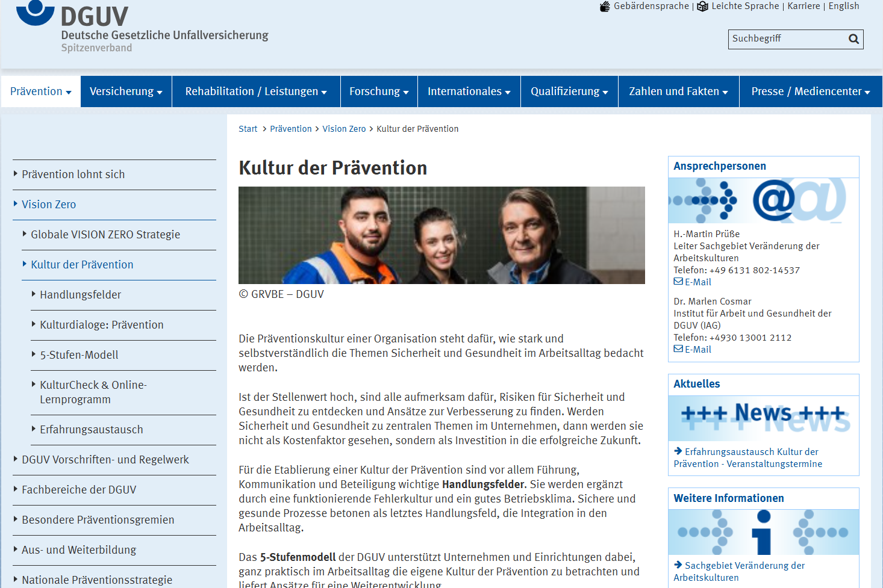
Task: Click envelope icon under Dr. Marlen Cosmar
Action: (x=678, y=349)
